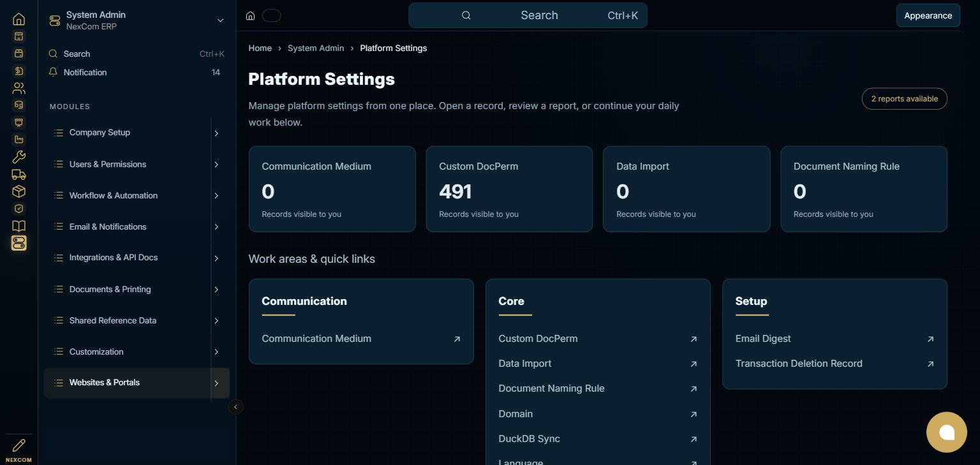
Task: Click the arrow icon beside Data Import link
Action: point(694,364)
